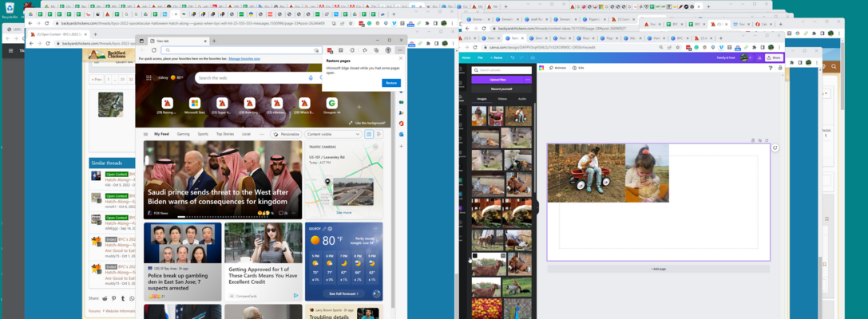This screenshot has width=868, height=319.
Task: Select Gaming feed tab
Action: coord(183,134)
